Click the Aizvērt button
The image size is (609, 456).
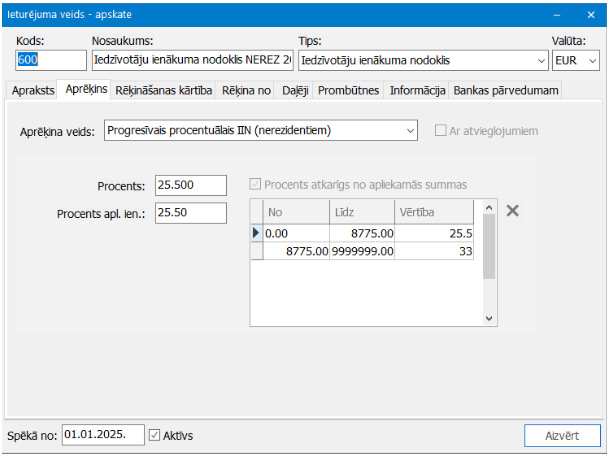pos(562,435)
